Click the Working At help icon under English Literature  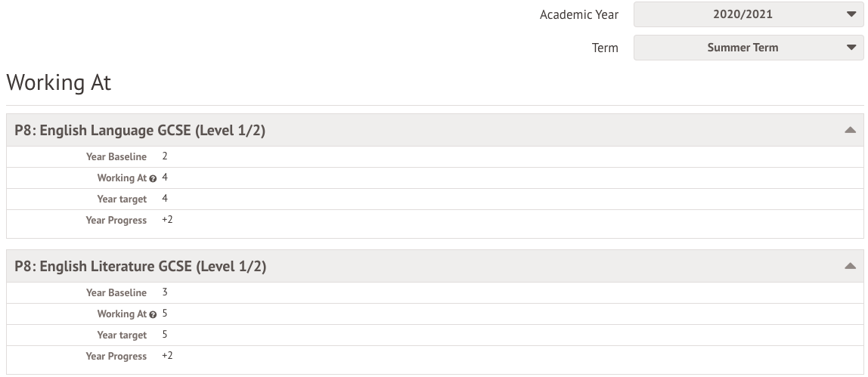(153, 315)
